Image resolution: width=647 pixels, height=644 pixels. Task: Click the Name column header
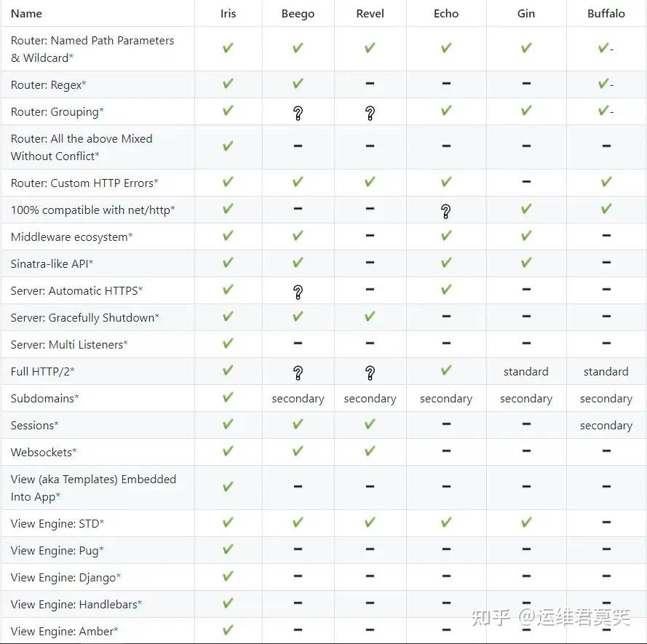(x=26, y=13)
